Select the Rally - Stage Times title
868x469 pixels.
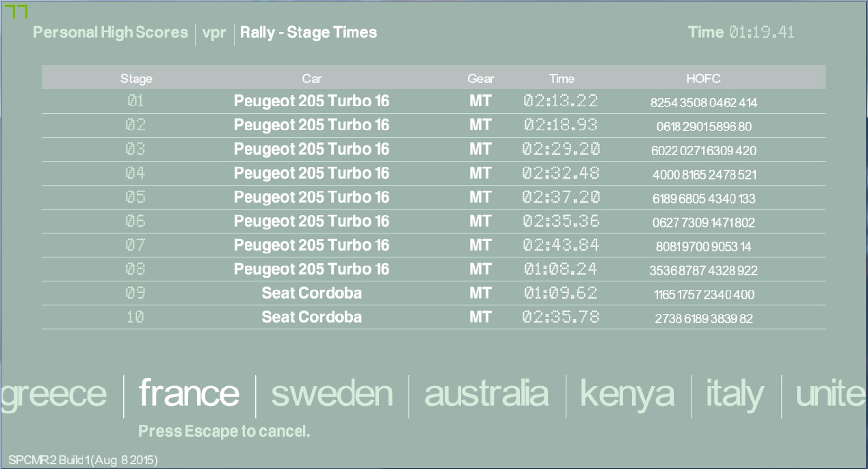308,32
